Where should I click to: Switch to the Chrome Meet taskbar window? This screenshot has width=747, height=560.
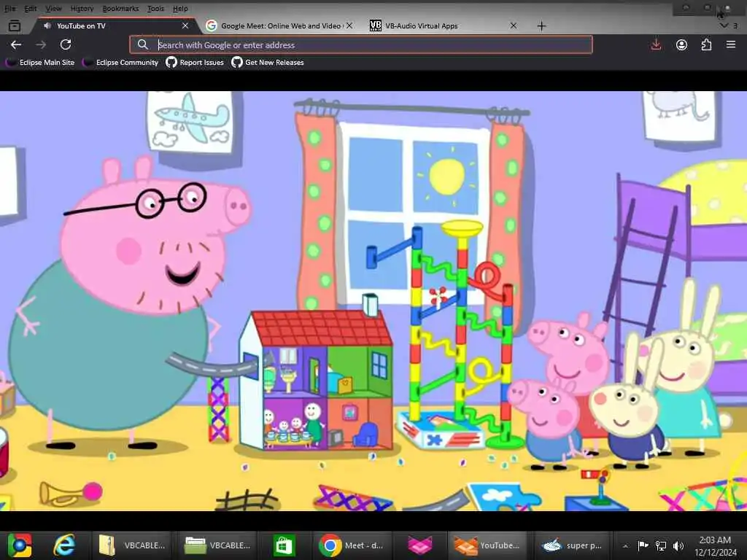pyautogui.click(x=352, y=545)
